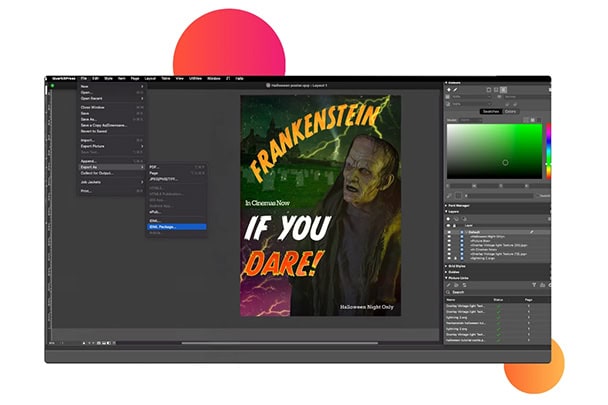Select Save As in the File menu
This screenshot has width=608, height=405.
112,119
